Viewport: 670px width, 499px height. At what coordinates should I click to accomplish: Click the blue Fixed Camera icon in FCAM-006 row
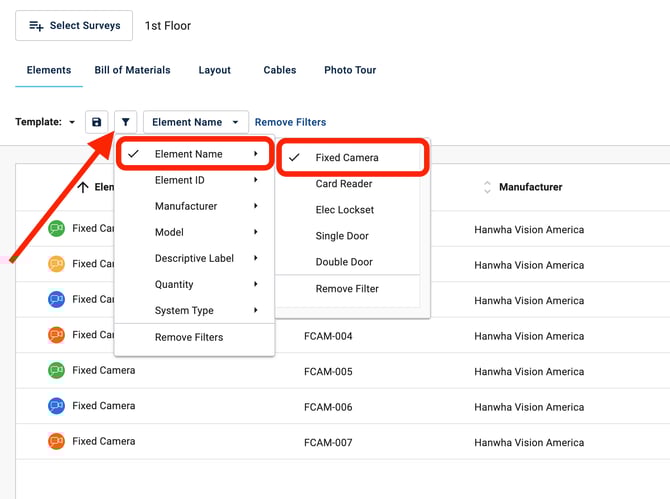point(57,406)
